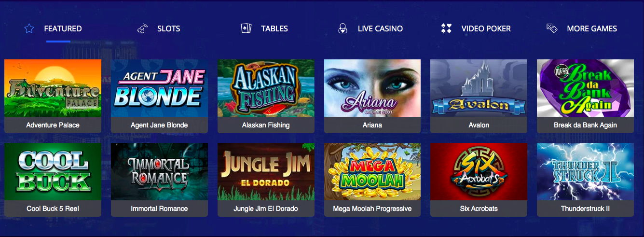This screenshot has height=237, width=644.
Task: Choose the Mega Moolah game image
Action: tap(372, 171)
